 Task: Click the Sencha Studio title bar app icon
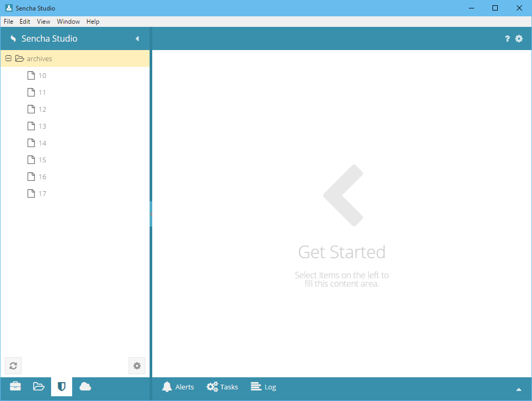(x=9, y=8)
